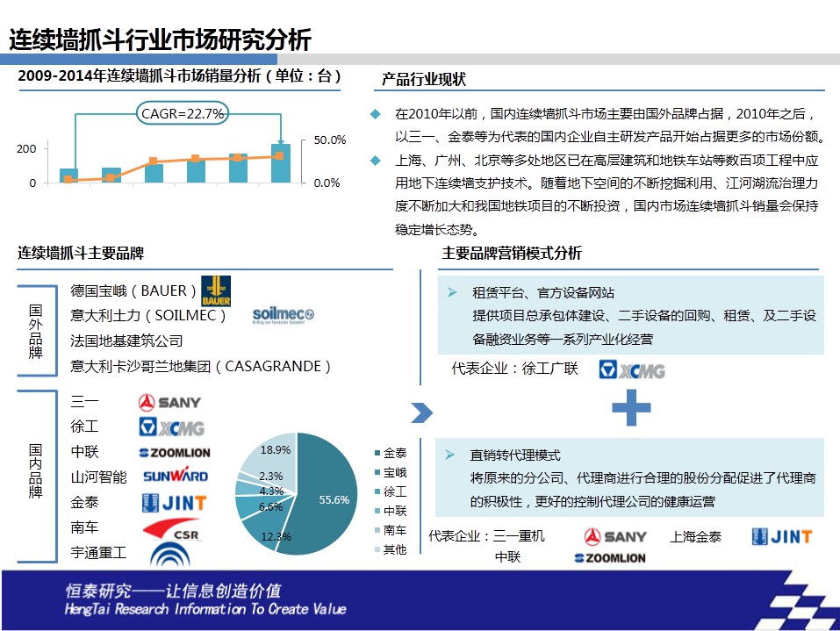Click the title 连续墙抓斗行业市场研究分析

point(160,39)
